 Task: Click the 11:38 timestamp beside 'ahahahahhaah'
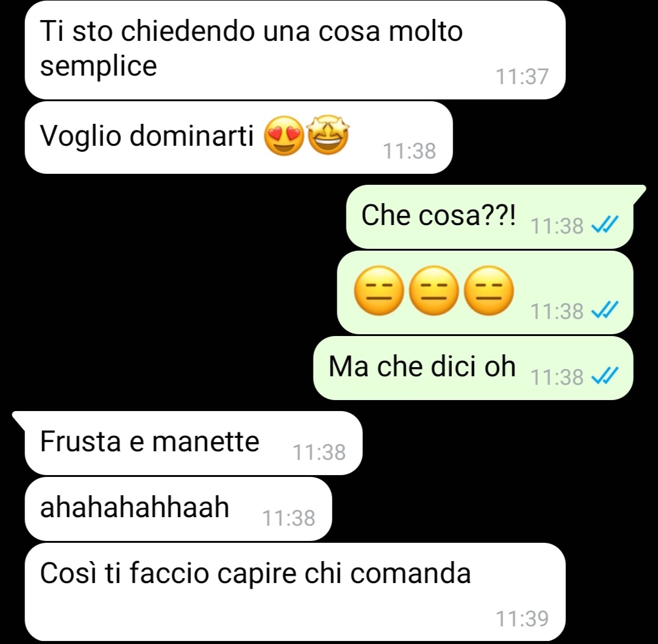click(288, 518)
